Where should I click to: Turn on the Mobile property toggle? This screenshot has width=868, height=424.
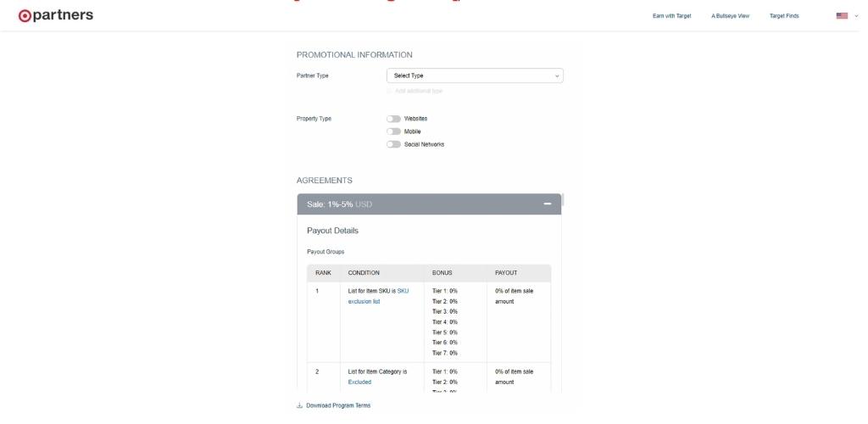(x=393, y=131)
